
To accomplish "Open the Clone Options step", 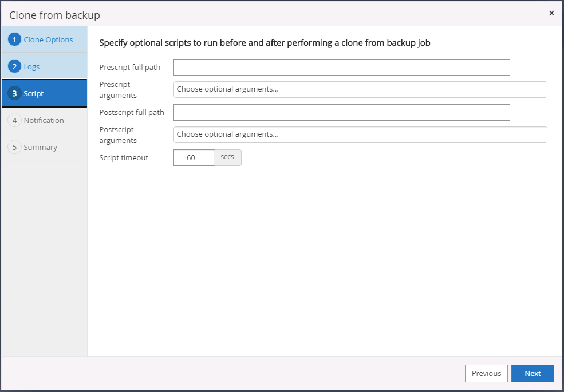I will coord(48,40).
